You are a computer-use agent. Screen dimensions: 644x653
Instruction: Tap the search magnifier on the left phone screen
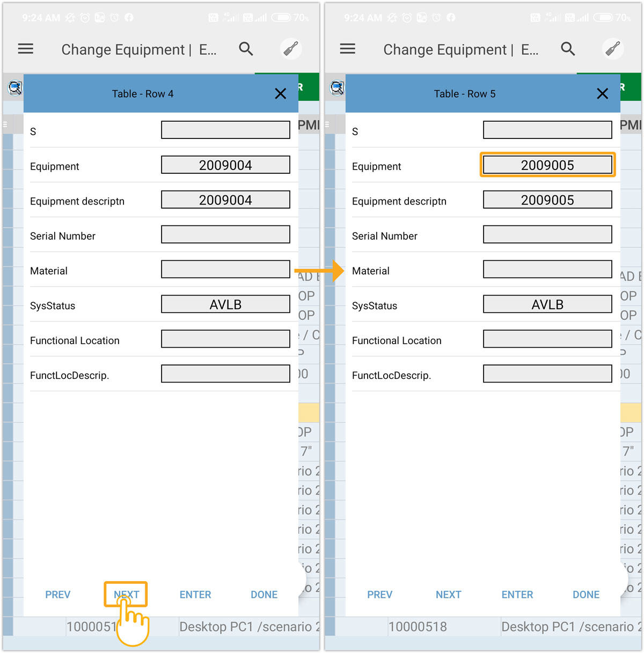[246, 49]
